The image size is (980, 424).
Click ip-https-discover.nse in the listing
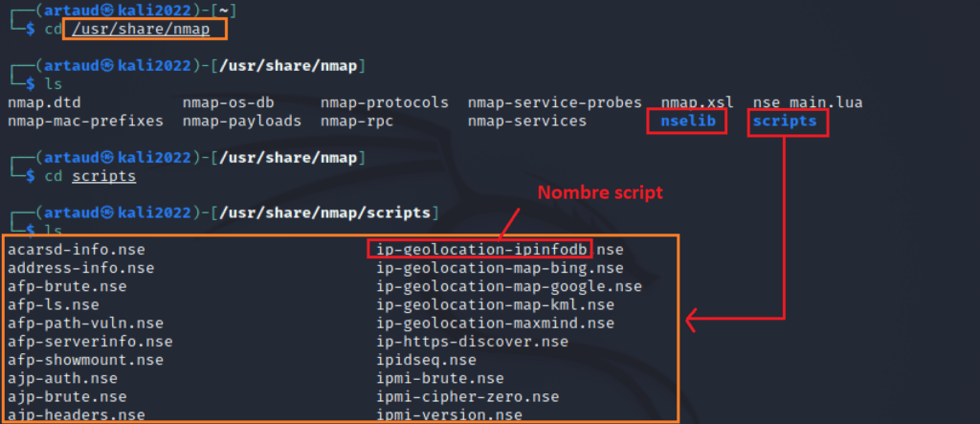coord(473,342)
